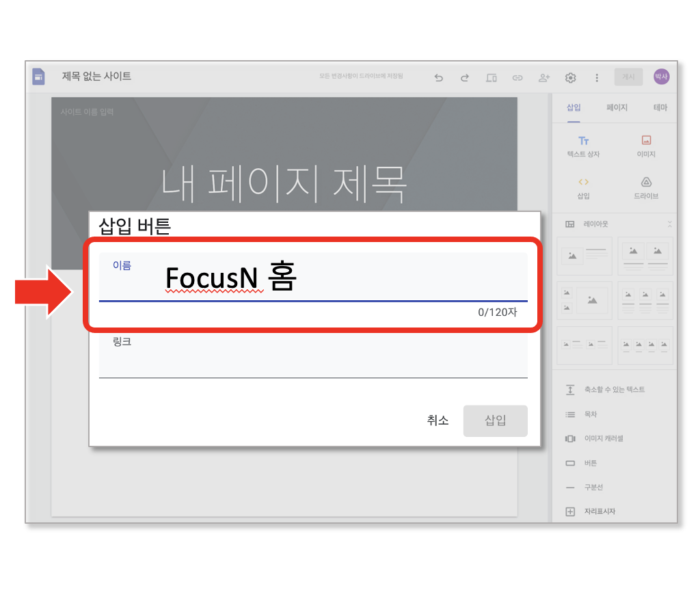Select the first single-image layout thumbnail
The image size is (700, 614).
click(x=584, y=256)
